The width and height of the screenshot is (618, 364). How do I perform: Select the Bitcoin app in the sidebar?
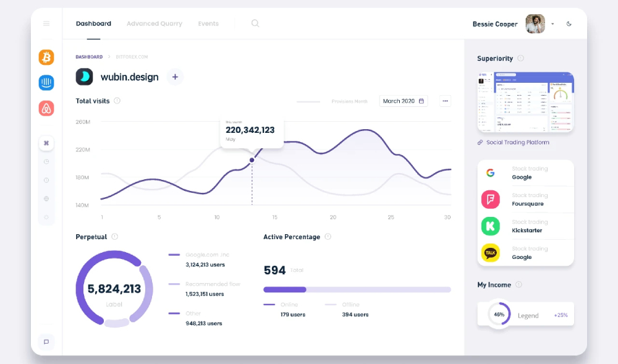click(46, 57)
